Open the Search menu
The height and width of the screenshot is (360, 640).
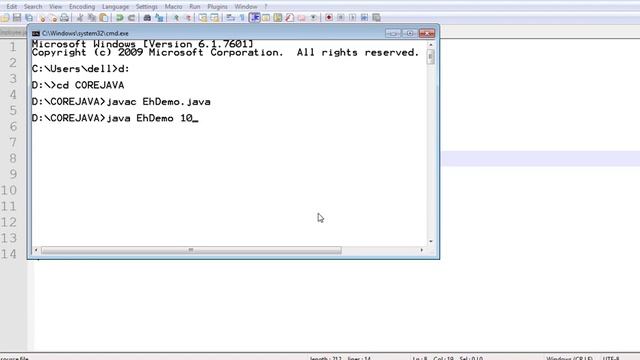pos(33,7)
